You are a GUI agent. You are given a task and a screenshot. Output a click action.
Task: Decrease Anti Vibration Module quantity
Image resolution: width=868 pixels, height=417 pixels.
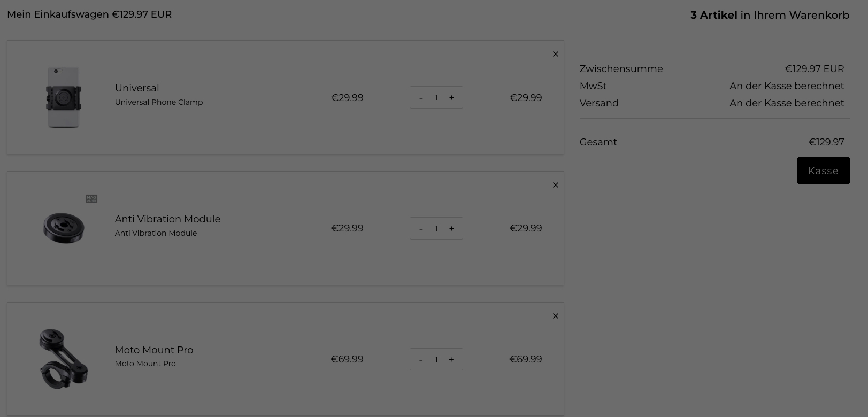tap(421, 228)
